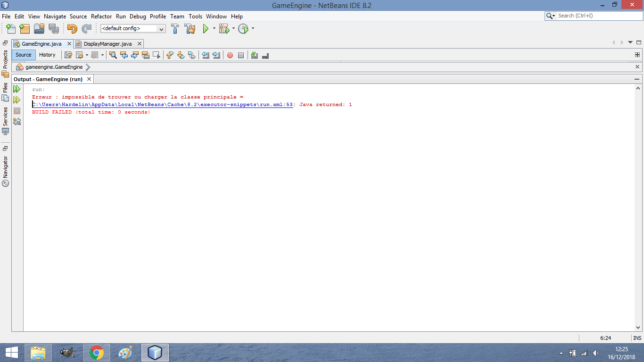The image size is (644, 362).
Task: Click the Open Project folder icon
Action: pos(39,29)
